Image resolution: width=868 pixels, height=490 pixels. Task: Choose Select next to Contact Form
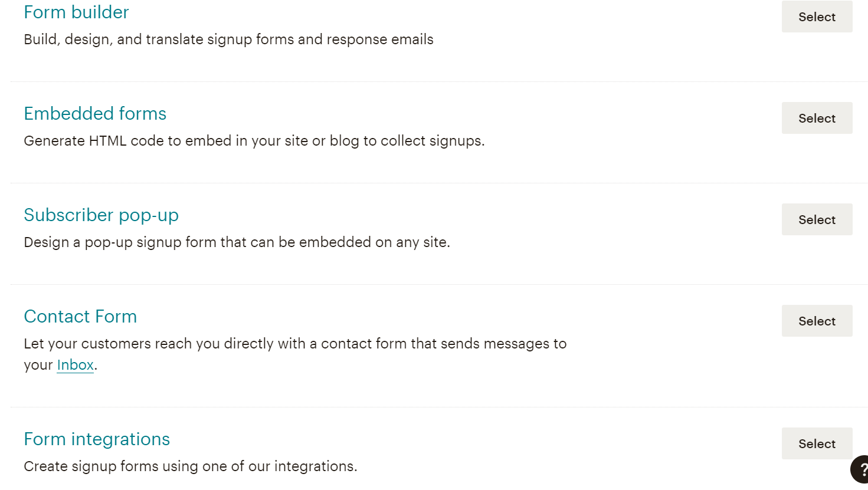pos(817,321)
